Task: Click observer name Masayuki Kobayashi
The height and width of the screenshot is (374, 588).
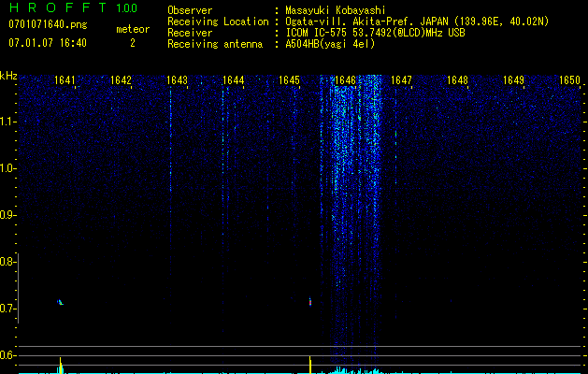Action: point(336,10)
